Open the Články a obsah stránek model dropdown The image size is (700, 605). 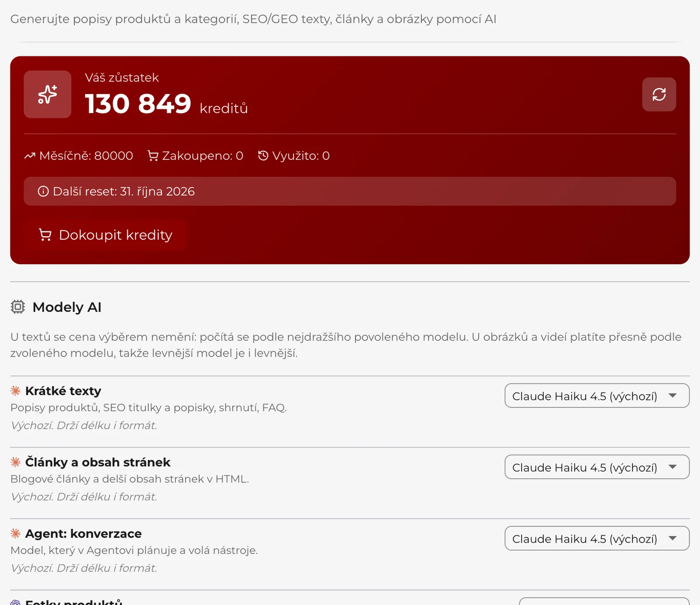click(x=597, y=467)
